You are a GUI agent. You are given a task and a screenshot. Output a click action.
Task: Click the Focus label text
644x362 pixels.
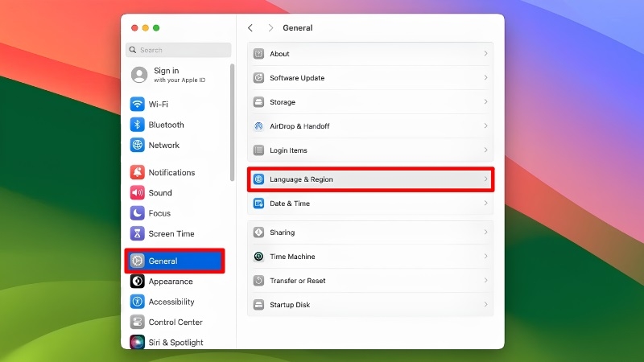tap(159, 213)
